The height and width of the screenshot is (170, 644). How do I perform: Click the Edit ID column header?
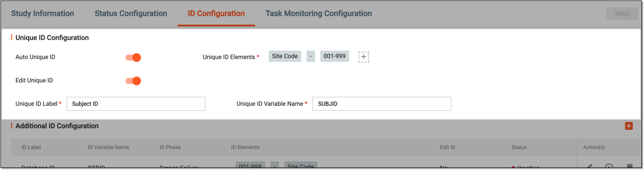pyautogui.click(x=447, y=147)
